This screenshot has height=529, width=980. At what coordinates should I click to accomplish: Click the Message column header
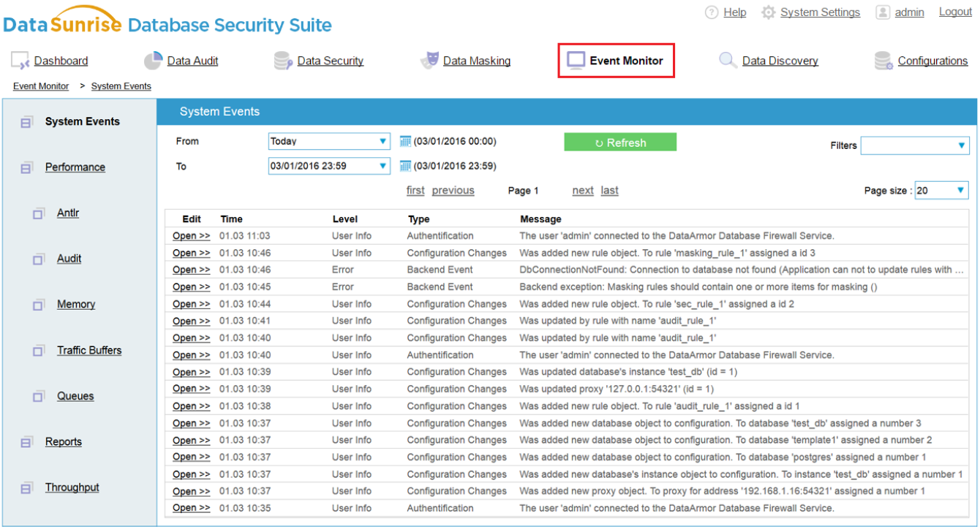(x=540, y=219)
